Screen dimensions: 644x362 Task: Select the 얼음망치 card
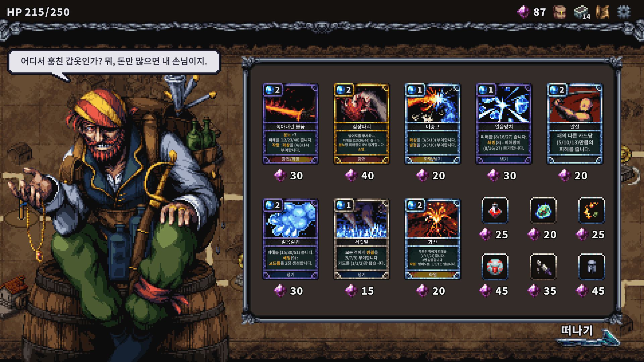point(503,124)
